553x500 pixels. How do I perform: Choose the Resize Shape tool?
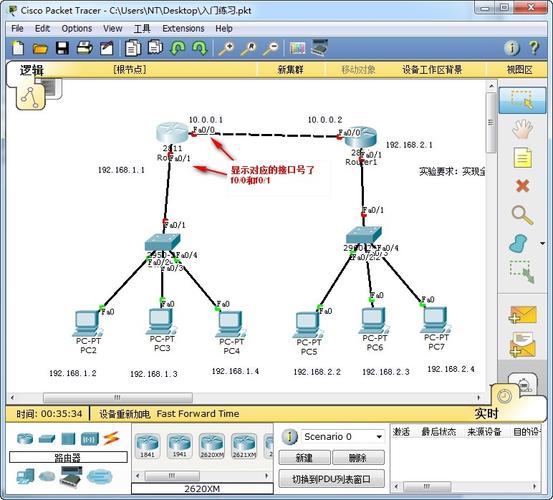(522, 272)
